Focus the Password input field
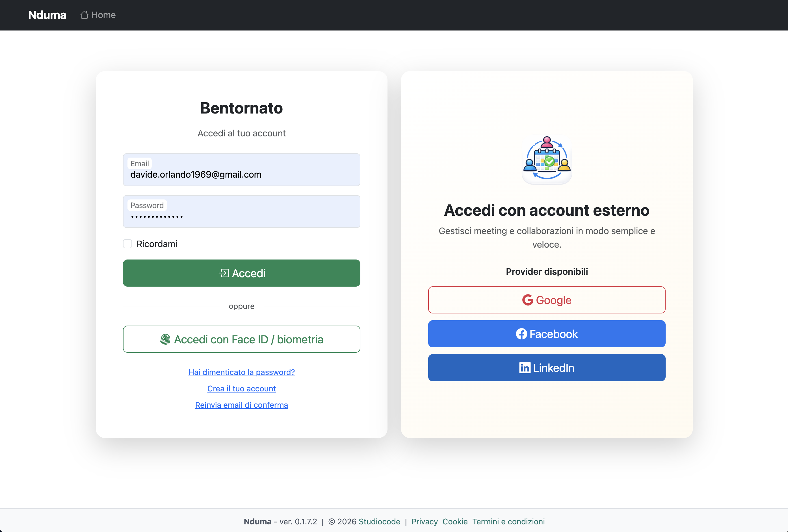Screen dimensions: 788x532 coord(241,212)
